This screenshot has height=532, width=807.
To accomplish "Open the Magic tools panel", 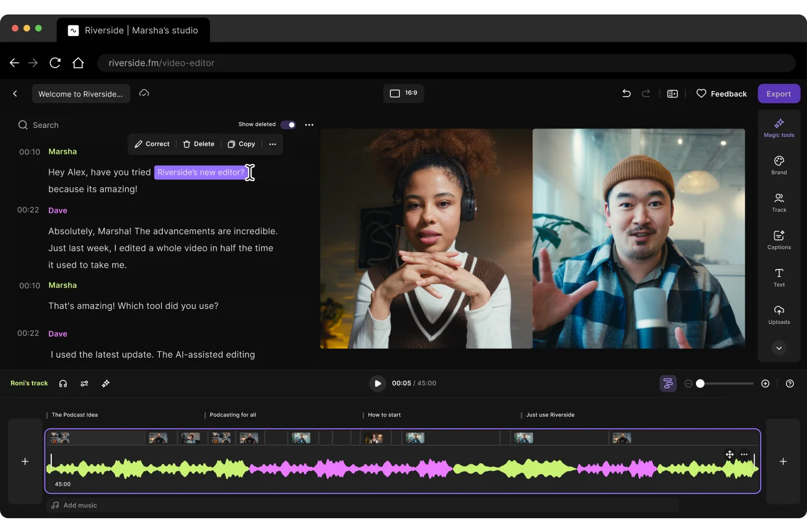I will (x=779, y=127).
